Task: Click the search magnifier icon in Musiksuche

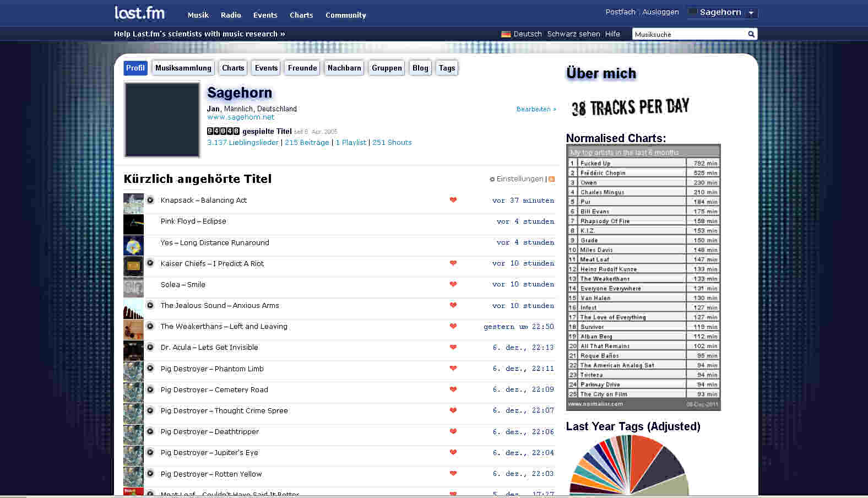Action: (751, 34)
